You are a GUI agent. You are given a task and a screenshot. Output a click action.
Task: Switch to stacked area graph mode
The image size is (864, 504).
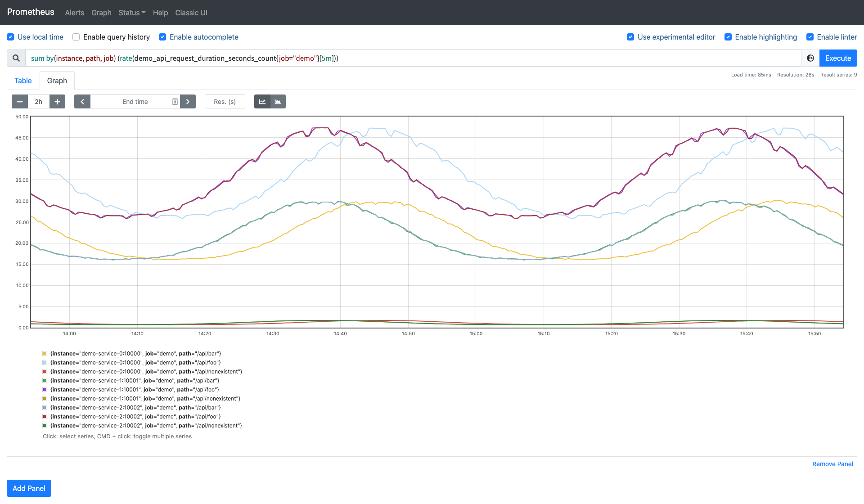coord(278,102)
